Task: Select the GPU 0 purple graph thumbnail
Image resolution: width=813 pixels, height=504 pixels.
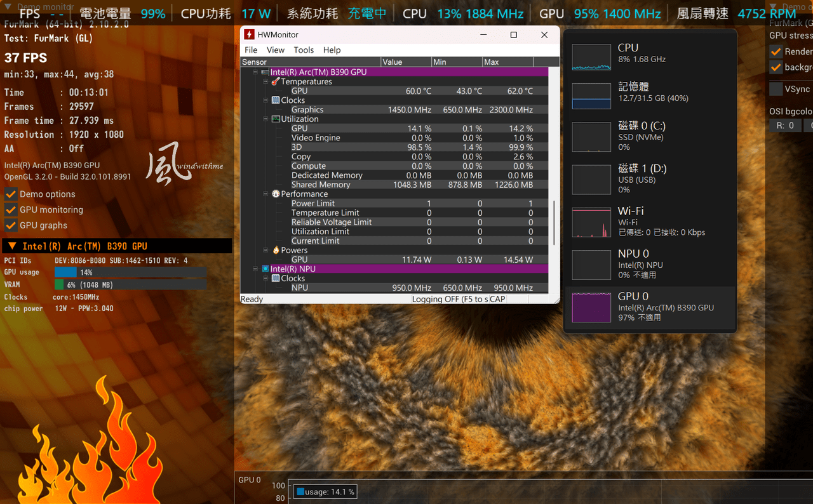Action: pos(591,307)
